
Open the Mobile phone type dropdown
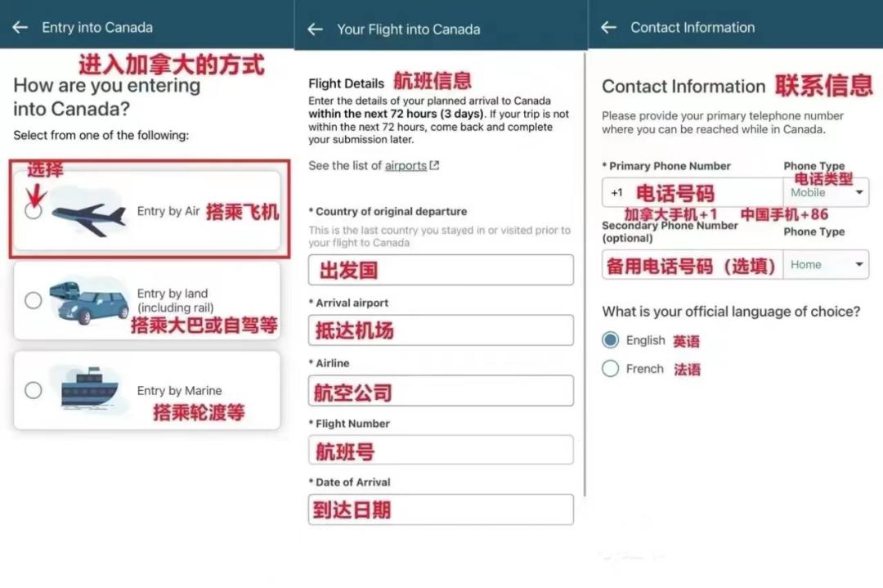(x=826, y=192)
